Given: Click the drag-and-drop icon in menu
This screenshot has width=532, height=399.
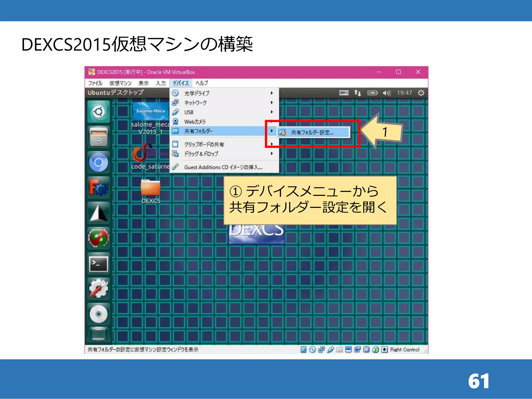Looking at the screenshot, I should tap(176, 154).
